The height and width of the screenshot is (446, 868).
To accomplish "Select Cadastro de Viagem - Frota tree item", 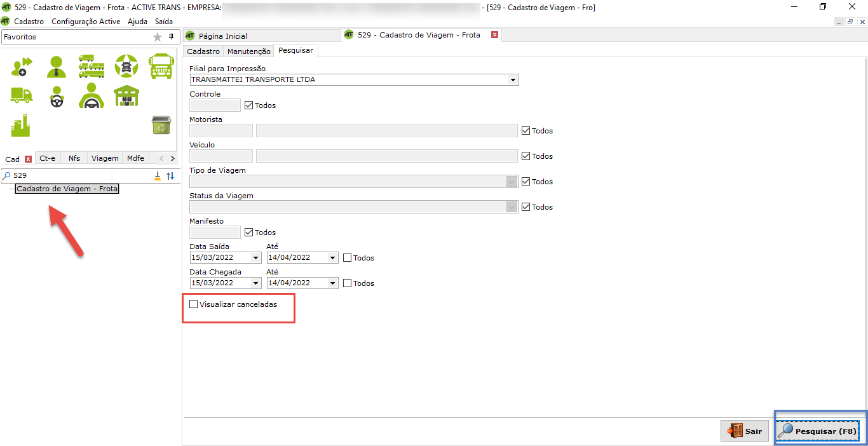I will (x=67, y=189).
